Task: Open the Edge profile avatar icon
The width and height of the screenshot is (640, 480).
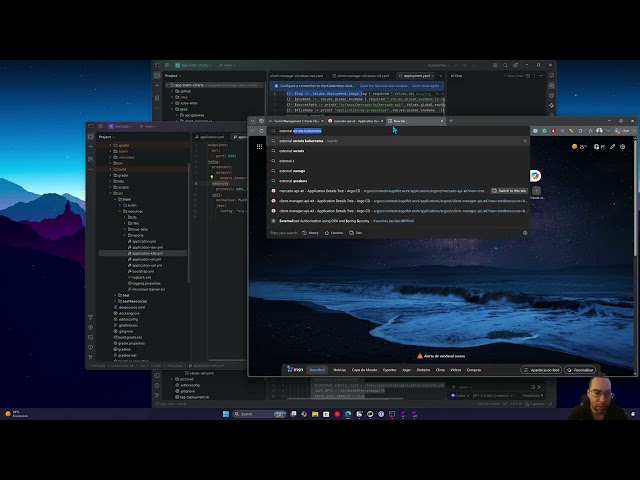Action: coord(599,131)
